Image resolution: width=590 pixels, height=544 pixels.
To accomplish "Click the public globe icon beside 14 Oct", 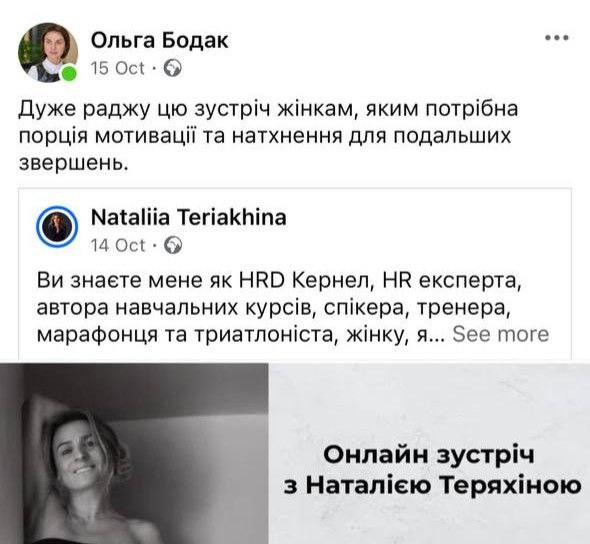I will pos(173,245).
